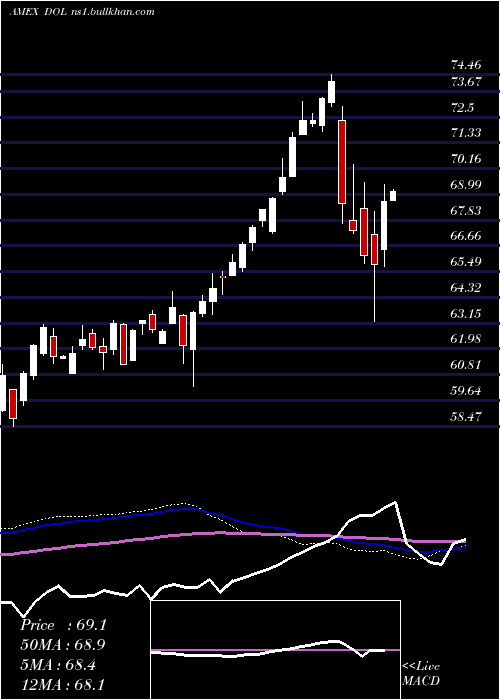Select the last white candlestick on the right
500x700 pixels.
pyautogui.click(x=393, y=196)
